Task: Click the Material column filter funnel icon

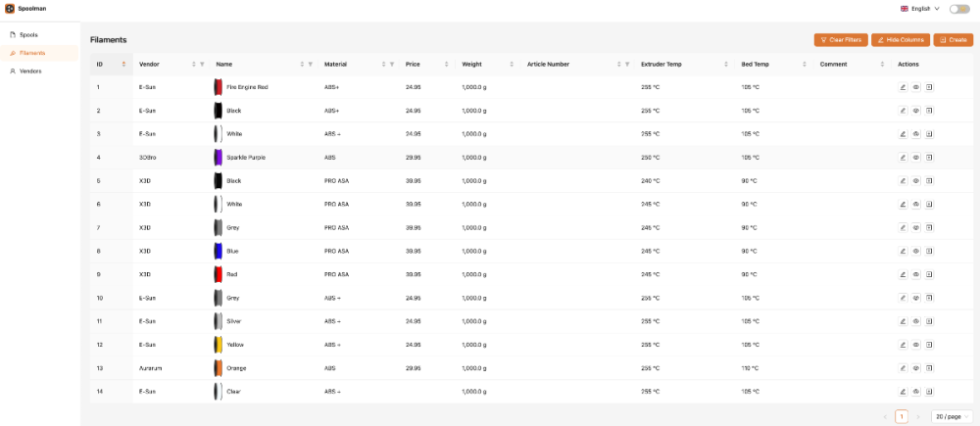Action: click(x=392, y=65)
